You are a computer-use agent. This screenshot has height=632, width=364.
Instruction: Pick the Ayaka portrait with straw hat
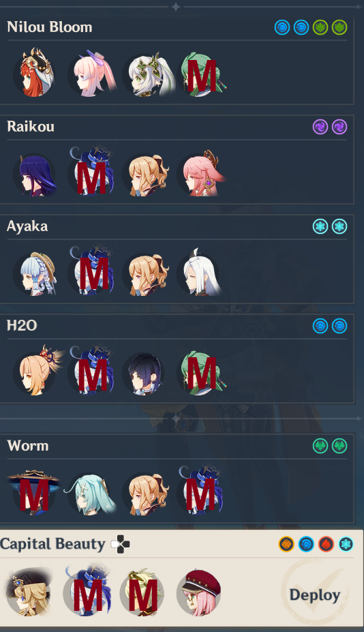click(x=35, y=274)
